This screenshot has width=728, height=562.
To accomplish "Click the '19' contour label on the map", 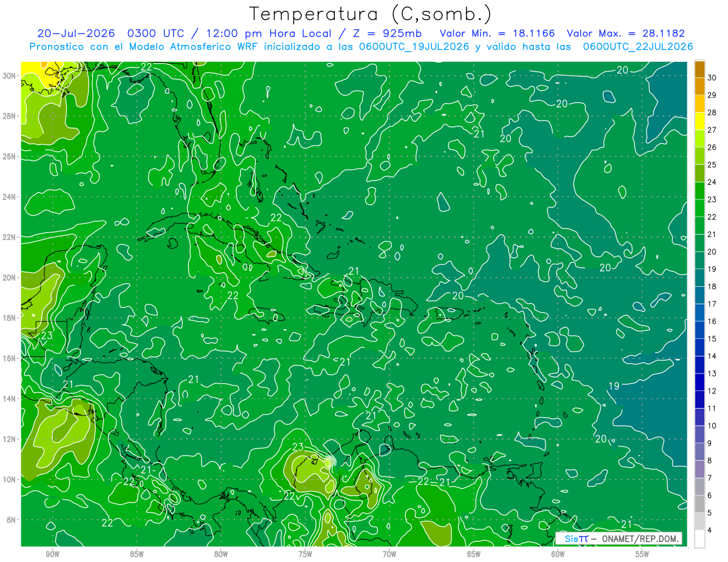I will pos(614,386).
